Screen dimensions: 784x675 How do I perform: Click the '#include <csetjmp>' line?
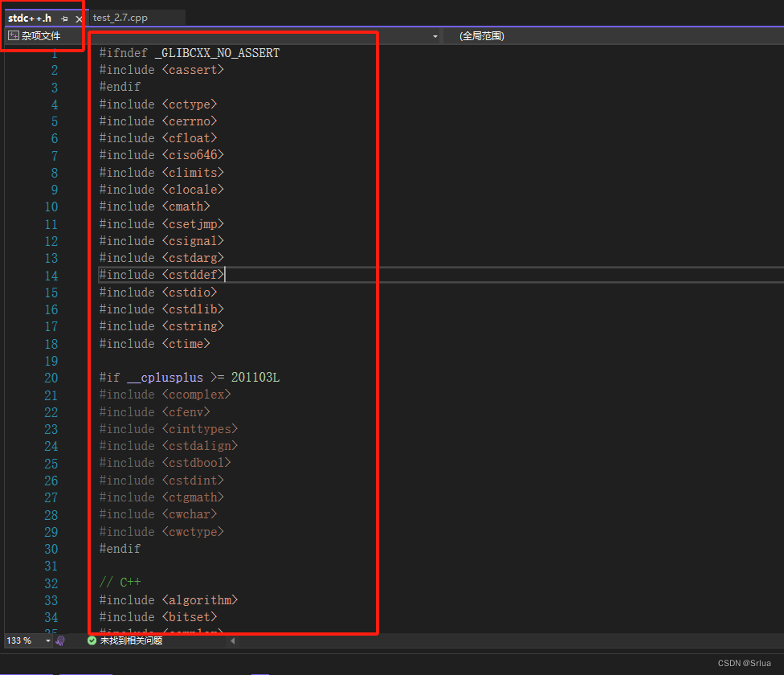[161, 223]
